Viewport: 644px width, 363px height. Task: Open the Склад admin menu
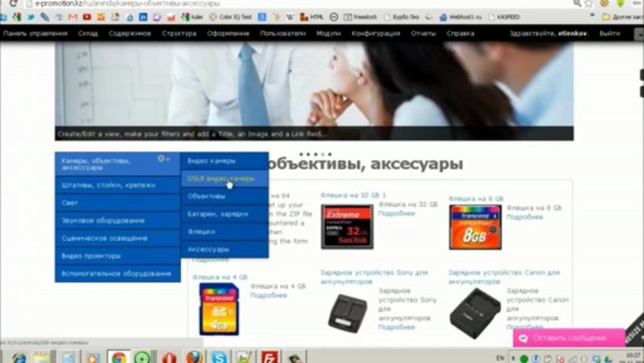click(88, 34)
